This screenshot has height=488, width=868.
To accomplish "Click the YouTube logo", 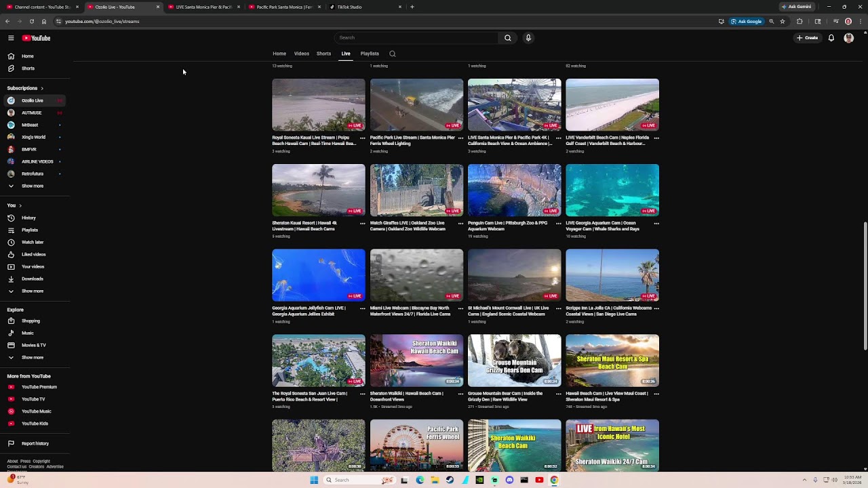I will (x=36, y=38).
